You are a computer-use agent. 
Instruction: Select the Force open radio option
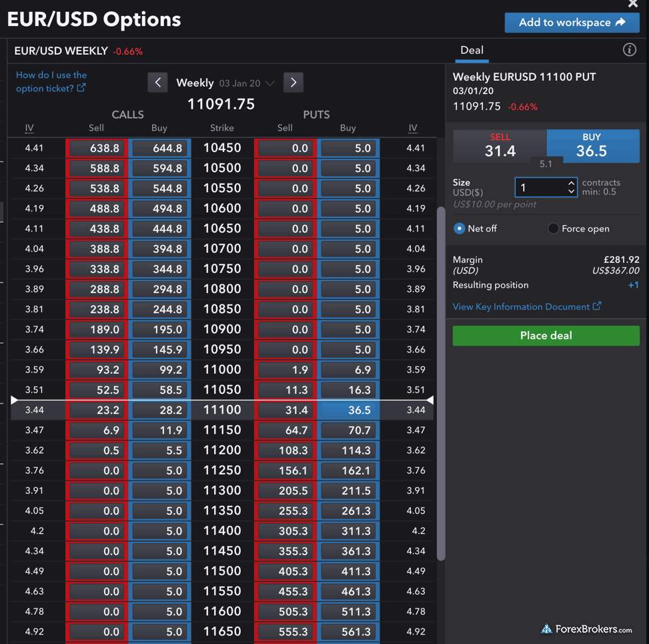(x=553, y=228)
